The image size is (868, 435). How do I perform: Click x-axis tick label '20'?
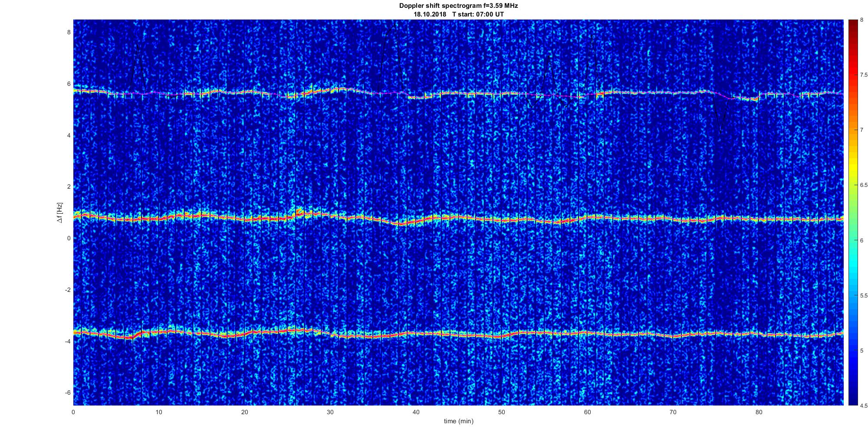coord(245,412)
